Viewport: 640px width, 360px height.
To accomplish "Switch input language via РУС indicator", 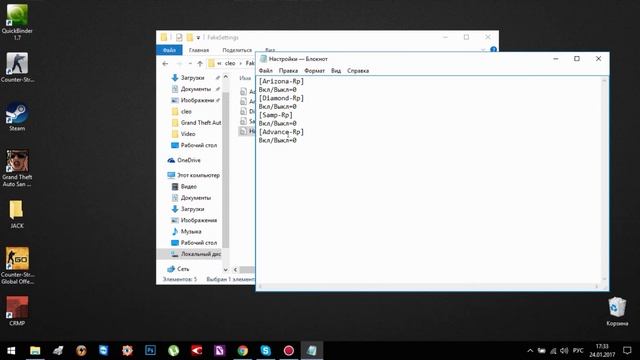I will click(578, 351).
